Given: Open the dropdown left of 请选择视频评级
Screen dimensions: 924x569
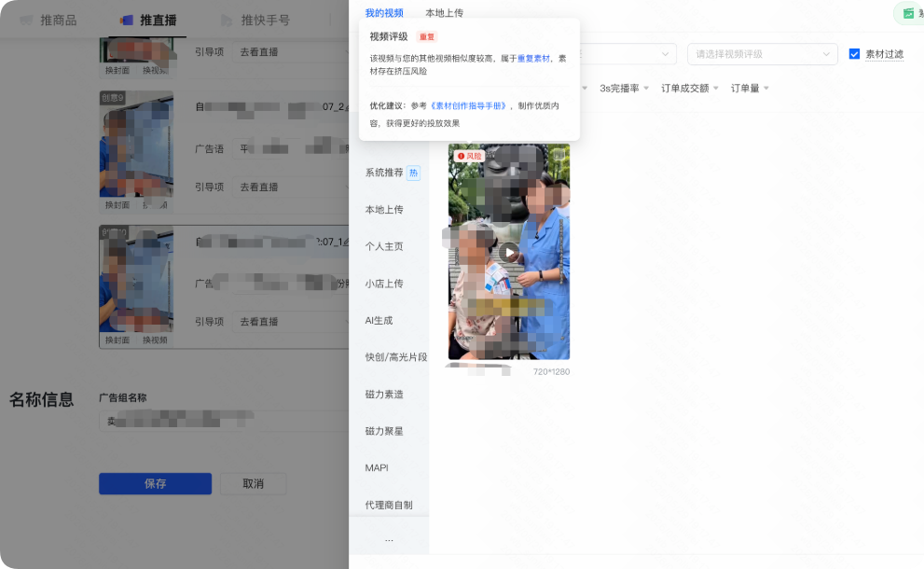Looking at the screenshot, I should tap(628, 54).
